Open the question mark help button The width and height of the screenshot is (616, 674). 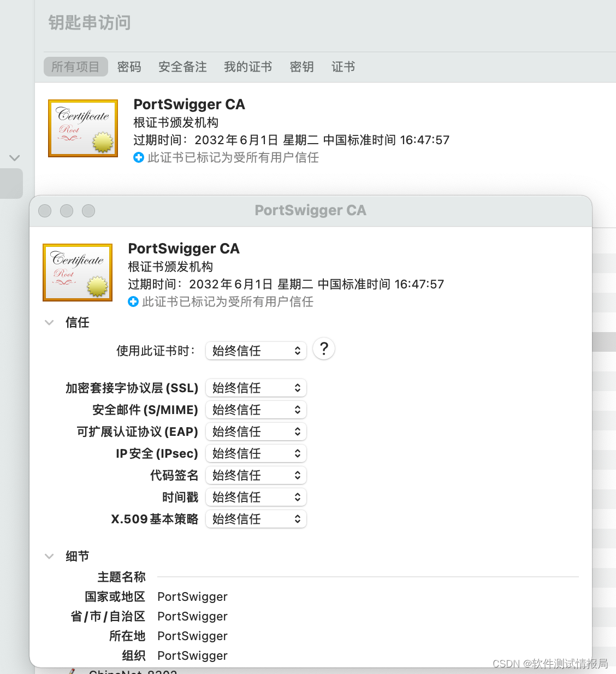point(324,348)
